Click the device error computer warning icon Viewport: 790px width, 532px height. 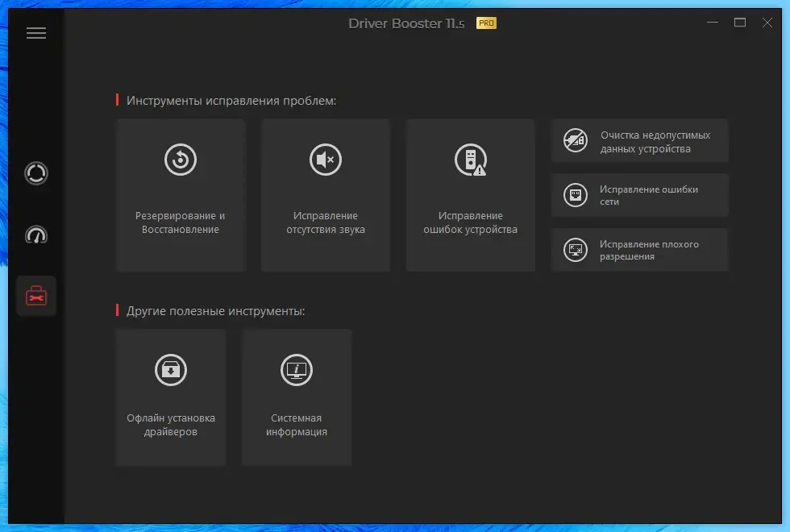(471, 160)
